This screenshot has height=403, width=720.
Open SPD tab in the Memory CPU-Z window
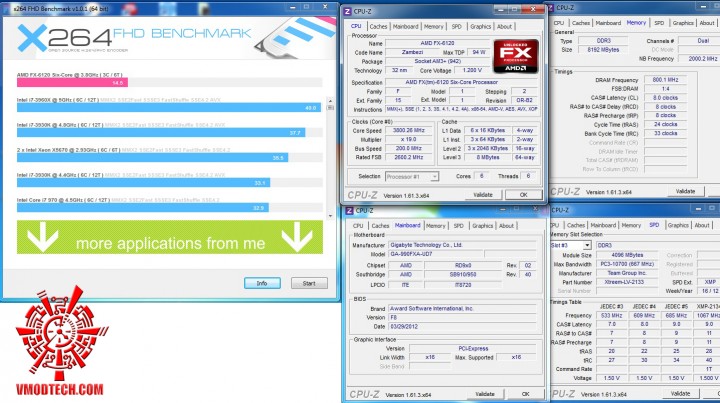(659, 23)
